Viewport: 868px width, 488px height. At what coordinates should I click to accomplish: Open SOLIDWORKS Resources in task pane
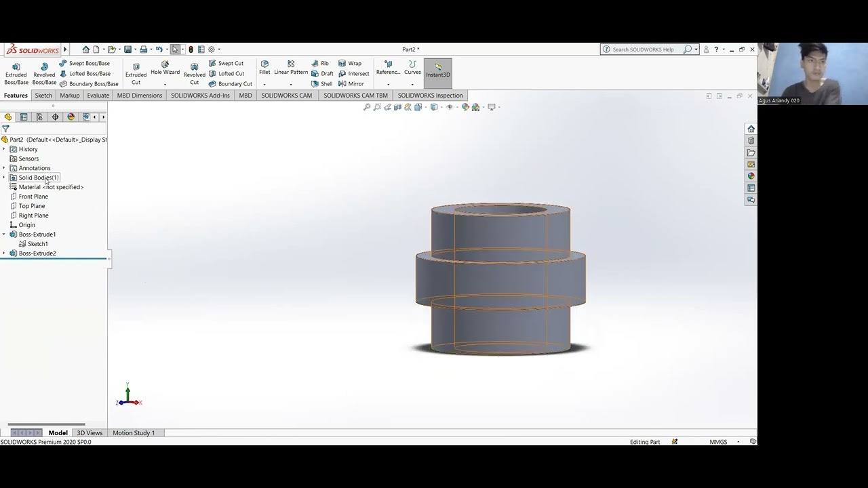pos(751,129)
